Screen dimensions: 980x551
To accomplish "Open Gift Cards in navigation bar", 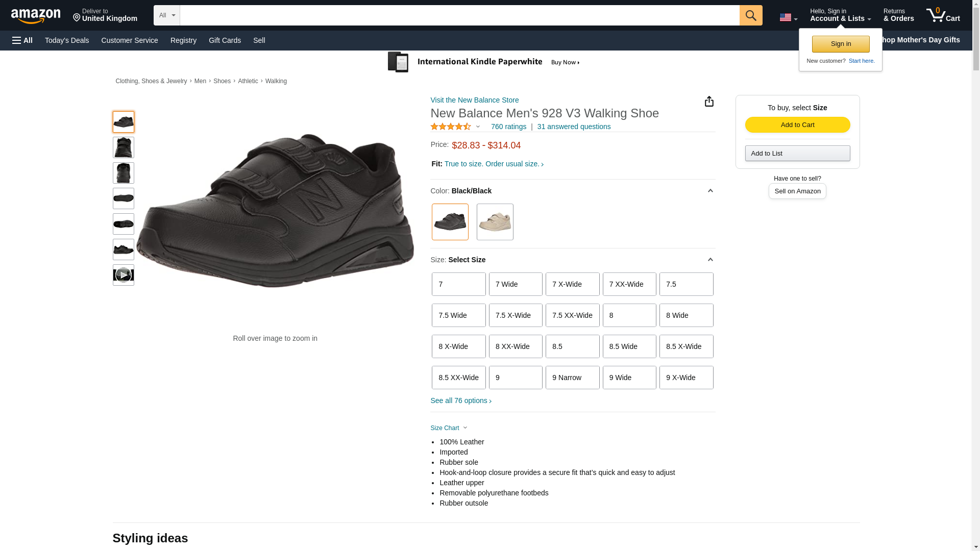I will click(225, 40).
